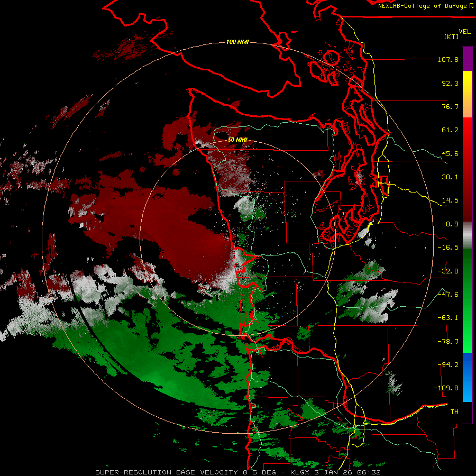
Task: Click the 92.3 legend value
Action: (x=450, y=83)
